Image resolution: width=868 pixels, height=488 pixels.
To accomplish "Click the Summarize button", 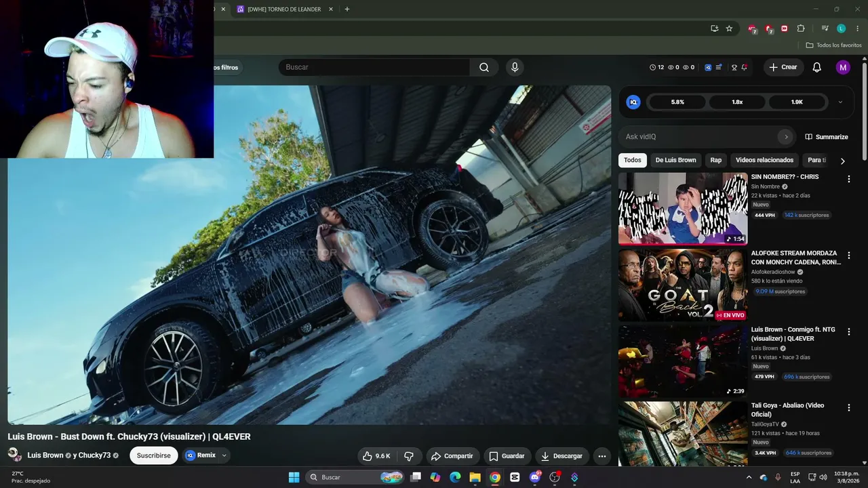I will [x=827, y=137].
